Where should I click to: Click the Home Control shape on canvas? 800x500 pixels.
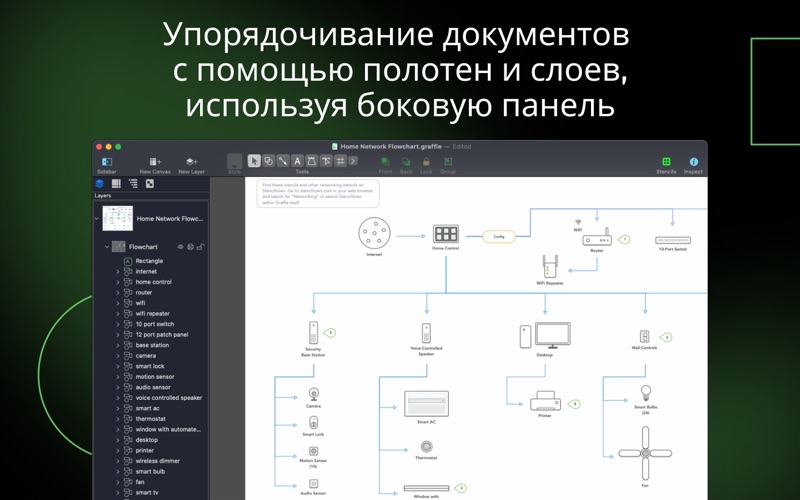pos(446,234)
